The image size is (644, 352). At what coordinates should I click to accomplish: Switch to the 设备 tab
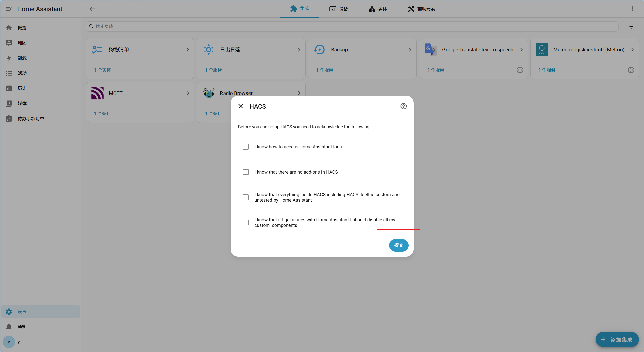(339, 9)
